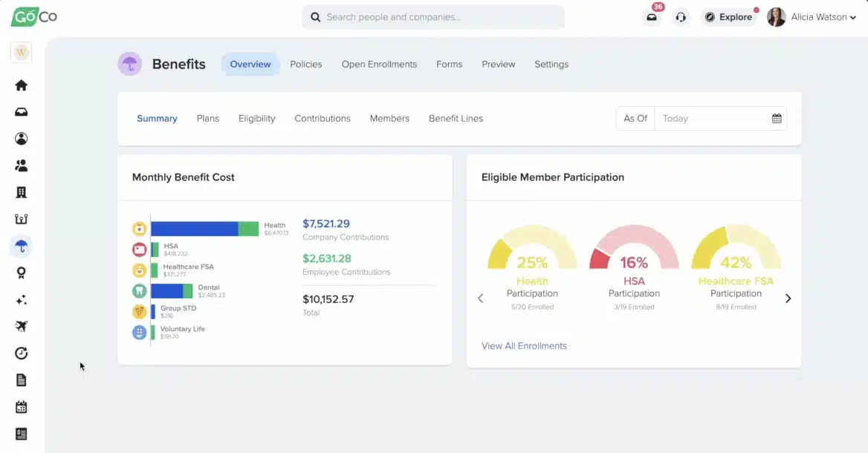Open the documents sidebar icon
Image resolution: width=868 pixels, height=453 pixels.
21,380
